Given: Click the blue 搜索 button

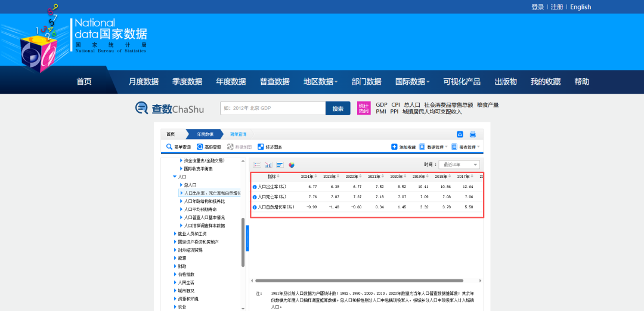Looking at the screenshot, I should [x=338, y=109].
